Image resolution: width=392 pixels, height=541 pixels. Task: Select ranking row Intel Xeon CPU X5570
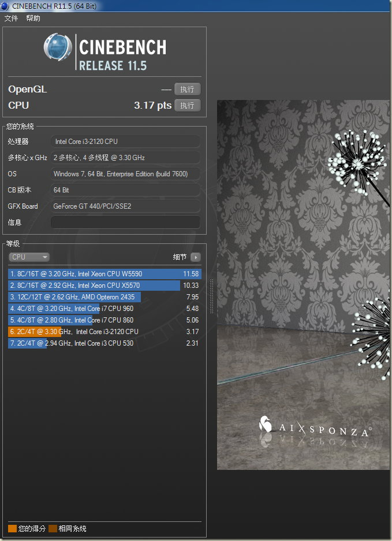pyautogui.click(x=104, y=286)
